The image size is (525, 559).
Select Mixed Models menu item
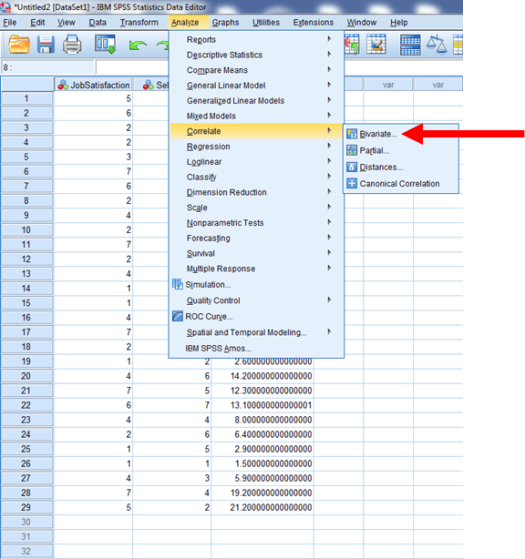[256, 116]
